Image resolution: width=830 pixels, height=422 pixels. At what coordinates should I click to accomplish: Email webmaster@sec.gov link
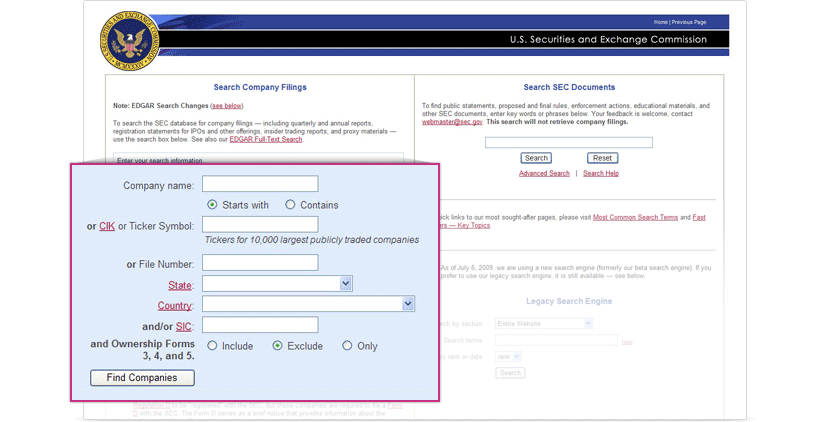click(452, 122)
